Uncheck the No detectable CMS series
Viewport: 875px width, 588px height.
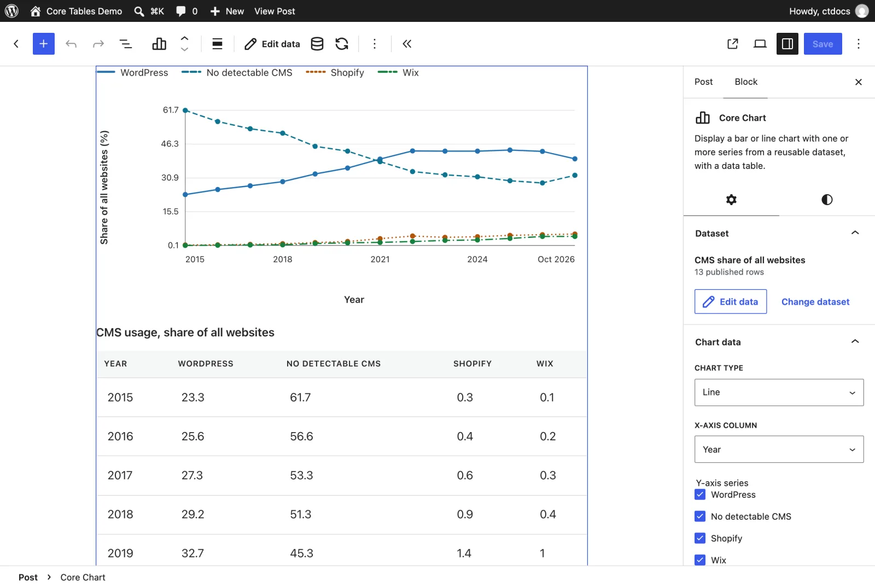[x=700, y=516]
